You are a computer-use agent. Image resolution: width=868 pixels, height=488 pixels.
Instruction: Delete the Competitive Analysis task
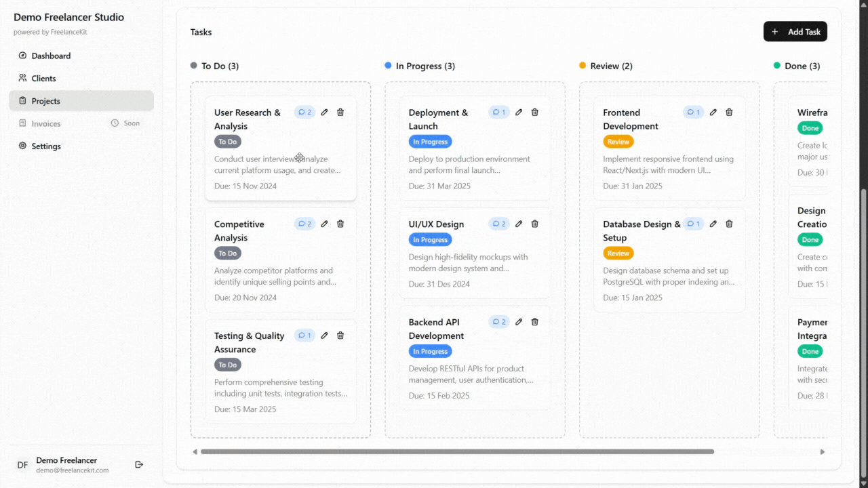(340, 224)
